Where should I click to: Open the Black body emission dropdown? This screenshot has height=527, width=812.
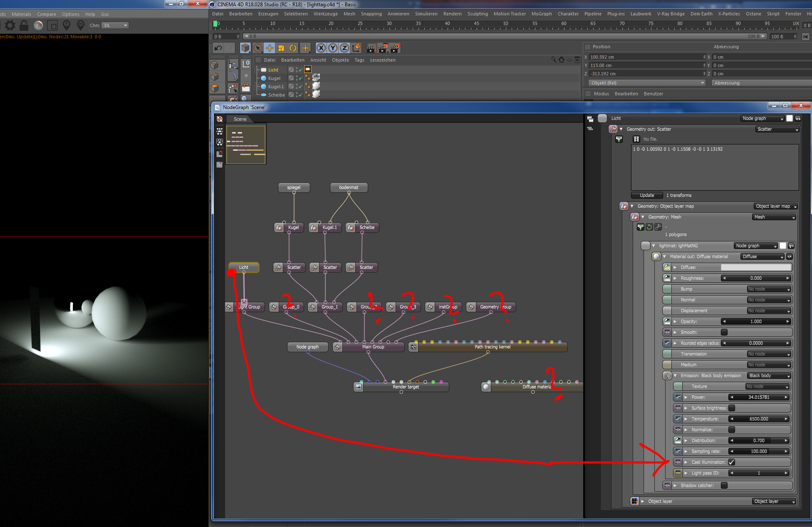pos(768,375)
